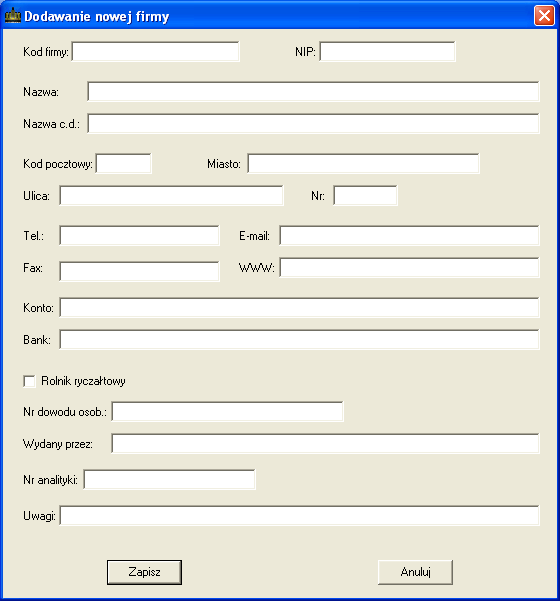Select the Ulica field

[171, 195]
